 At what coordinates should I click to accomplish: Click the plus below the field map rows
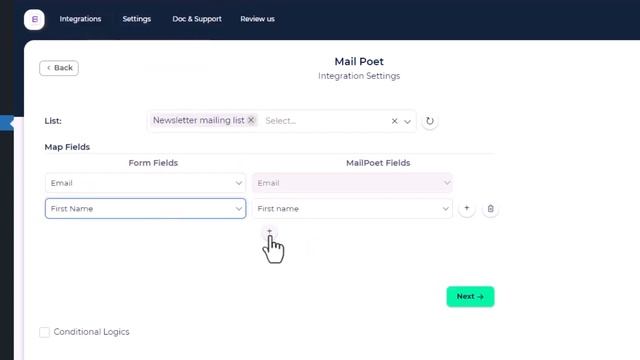[269, 231]
